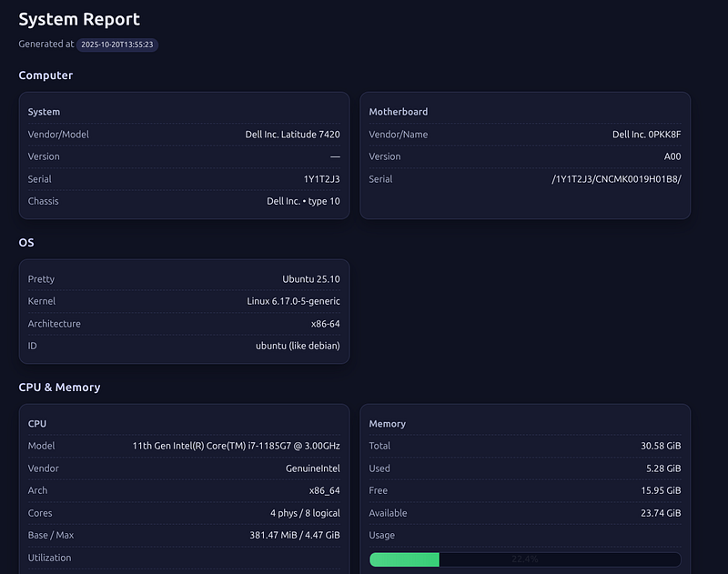The height and width of the screenshot is (574, 728).
Task: Click the Chassis label in System card
Action: [43, 201]
